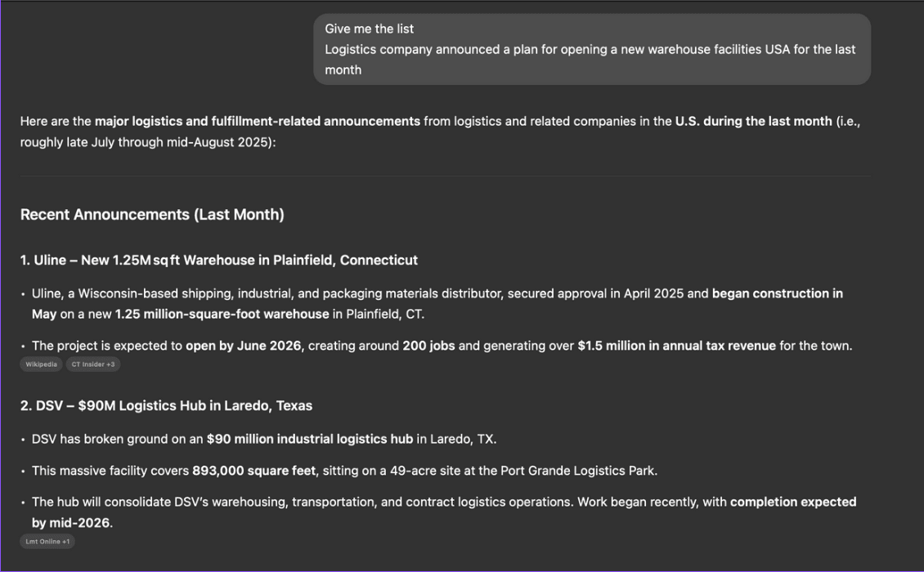Open the Lmt Online +1 citation chip
Image resolution: width=924 pixels, height=572 pixels.
click(47, 542)
